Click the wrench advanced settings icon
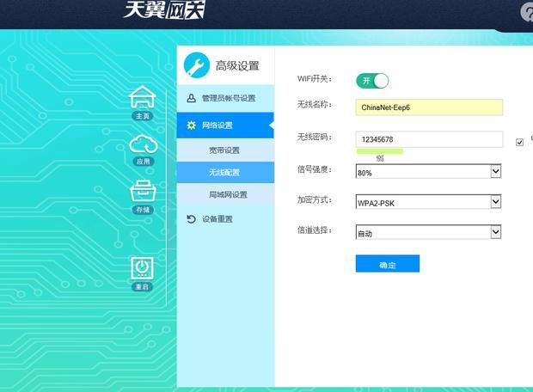The image size is (533, 392). coord(197,65)
